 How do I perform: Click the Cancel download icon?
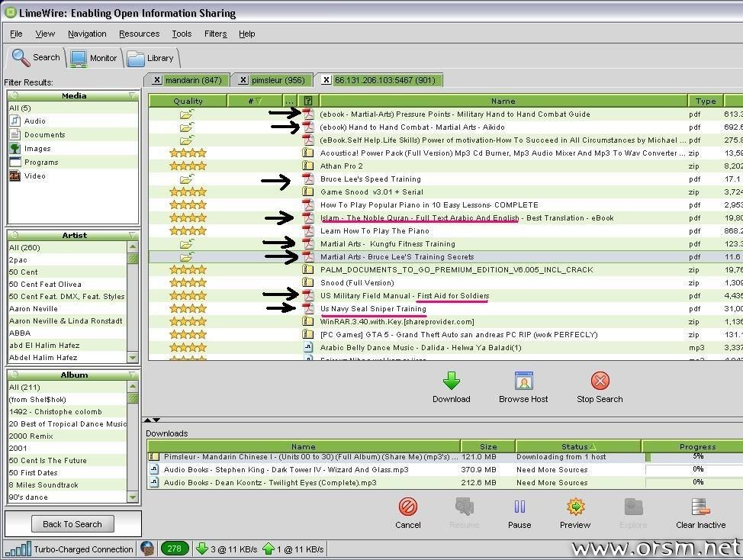coord(407,507)
